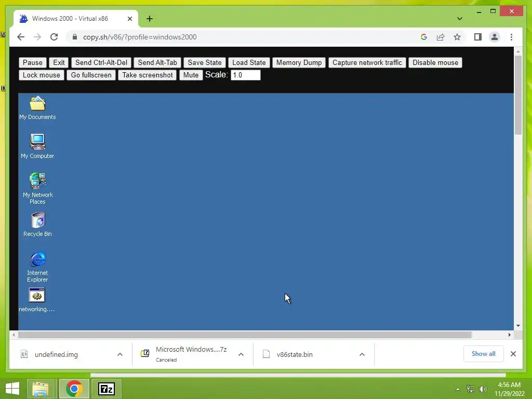
Task: Show hidden tray icons
Action: [x=458, y=389]
